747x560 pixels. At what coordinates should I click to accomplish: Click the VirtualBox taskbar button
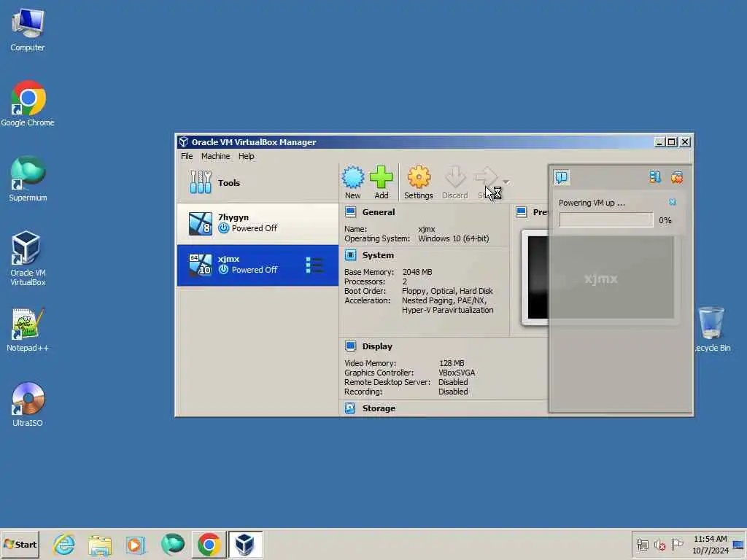click(245, 544)
